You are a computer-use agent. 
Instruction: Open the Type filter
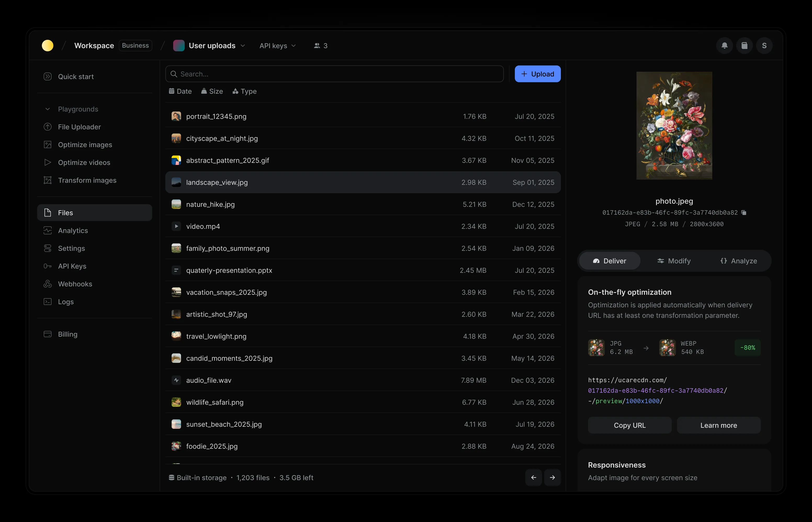tap(245, 91)
